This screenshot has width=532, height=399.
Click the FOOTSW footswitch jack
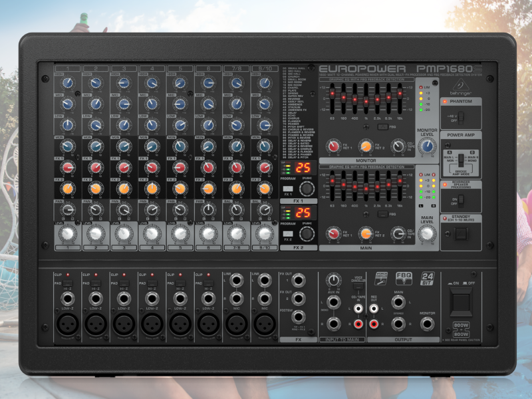[298, 317]
